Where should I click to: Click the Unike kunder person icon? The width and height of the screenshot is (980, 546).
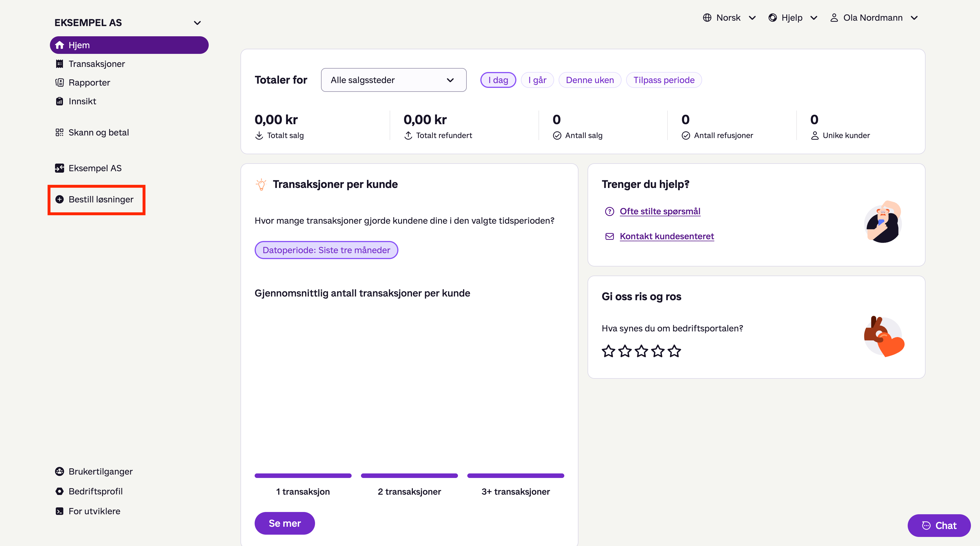tap(814, 135)
